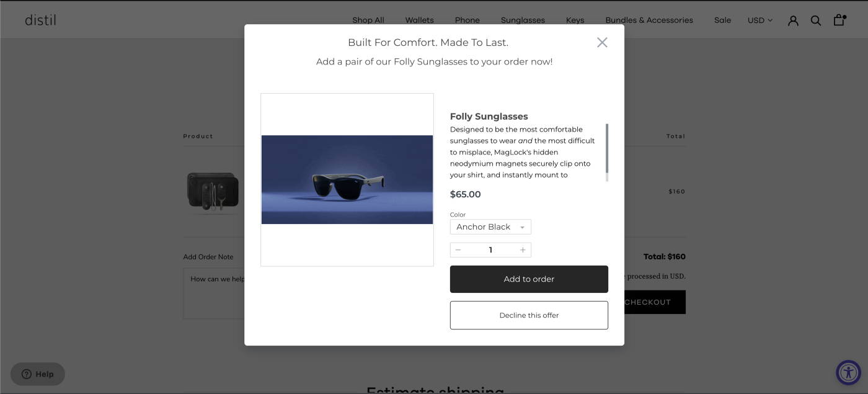
Task: Open the Help chat bubble
Action: click(x=38, y=374)
